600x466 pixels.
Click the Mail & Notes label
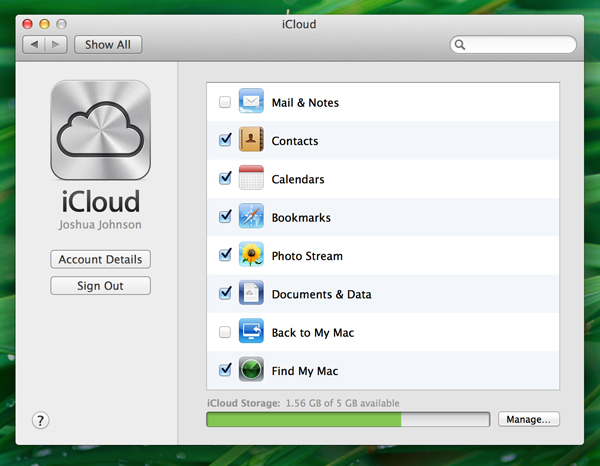[x=305, y=103]
